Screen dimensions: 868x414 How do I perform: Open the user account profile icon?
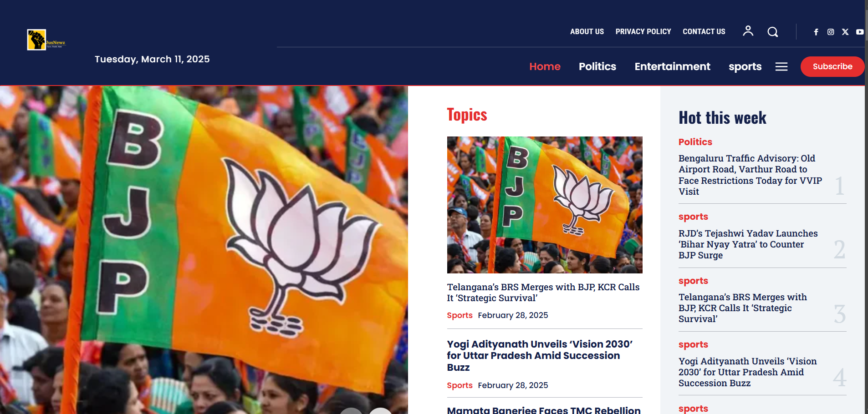(748, 31)
